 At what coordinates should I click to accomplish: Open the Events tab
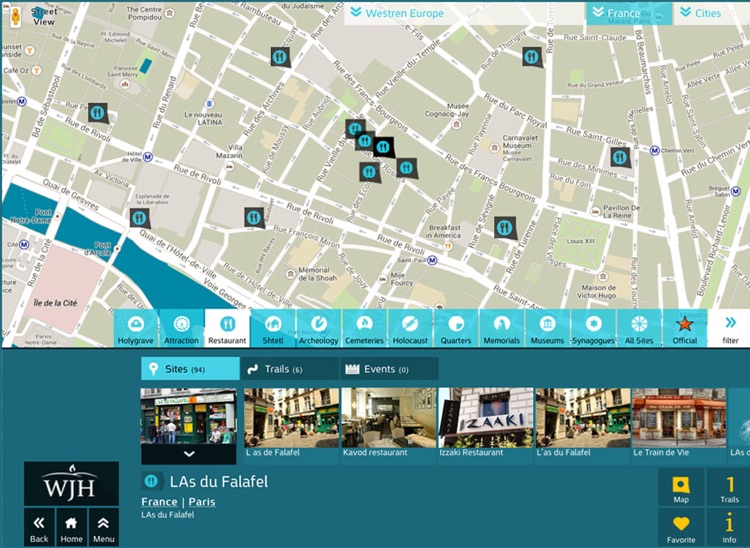click(389, 369)
